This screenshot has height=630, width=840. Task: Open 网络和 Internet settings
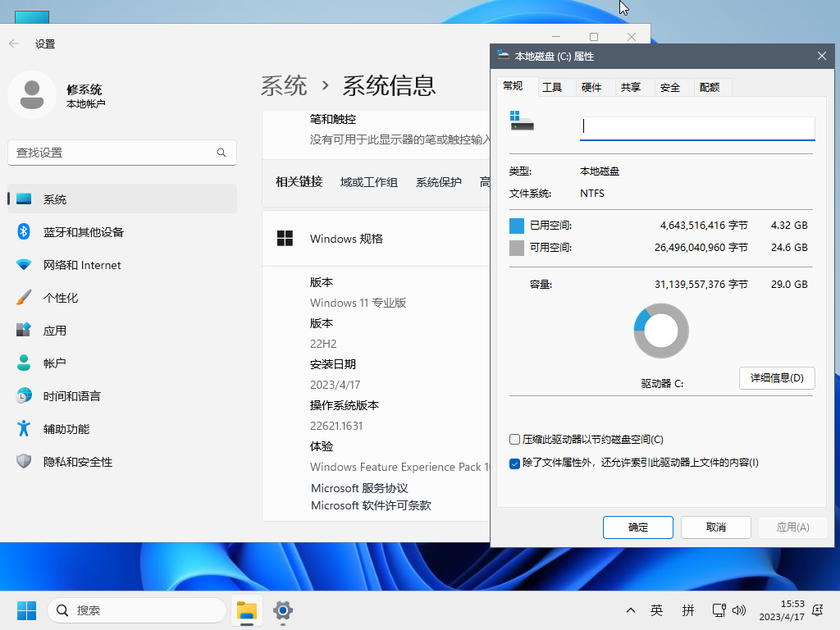click(122, 265)
